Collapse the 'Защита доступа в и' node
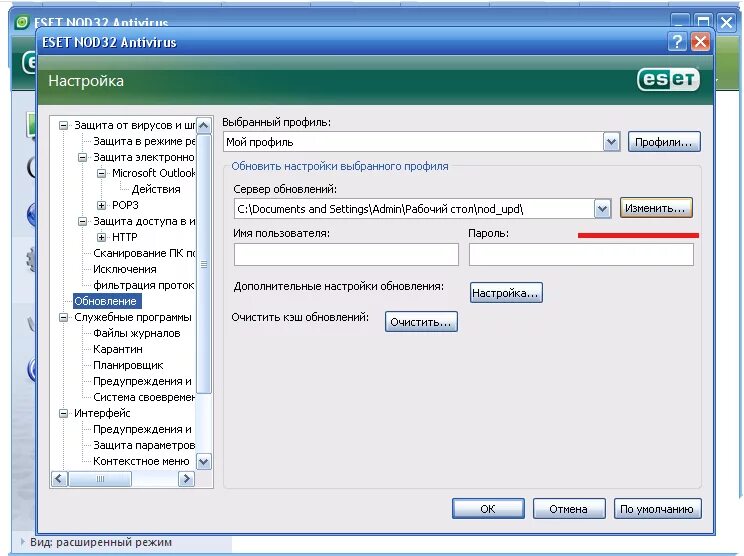744x556 pixels. click(82, 221)
